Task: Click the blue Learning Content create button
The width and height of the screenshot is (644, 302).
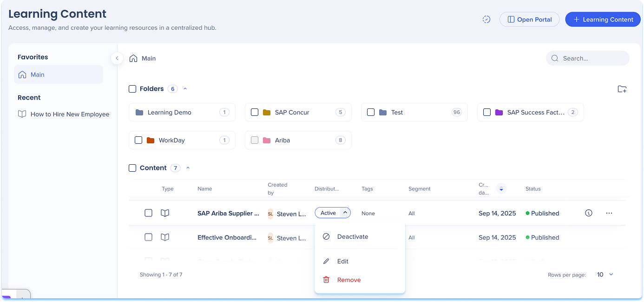Action: [603, 20]
